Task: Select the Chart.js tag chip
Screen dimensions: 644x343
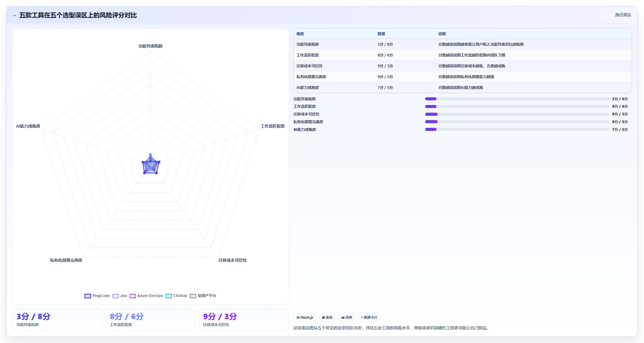Action: [305, 317]
